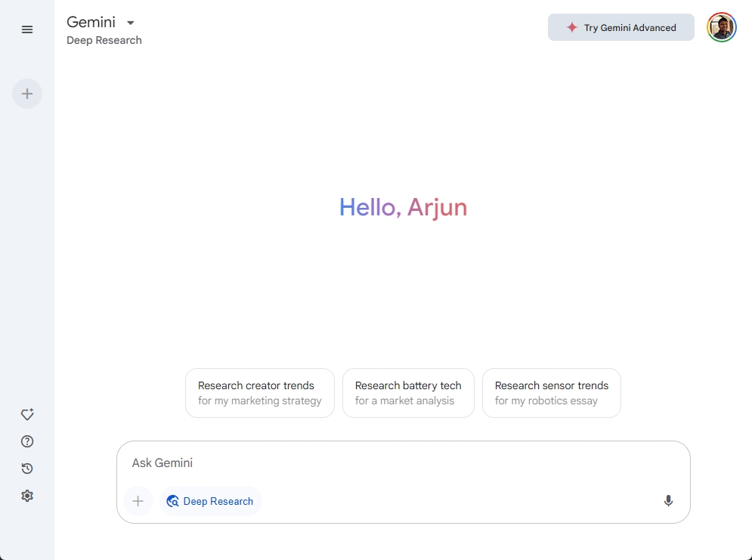This screenshot has height=560, width=752.
Task: Start a new chat with the plus icon
Action: tap(27, 94)
